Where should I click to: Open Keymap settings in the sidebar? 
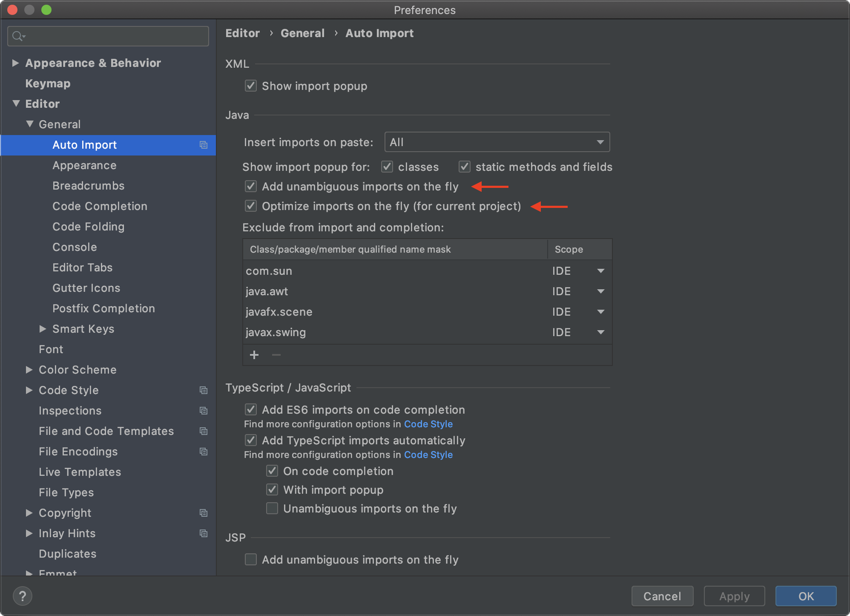48,83
